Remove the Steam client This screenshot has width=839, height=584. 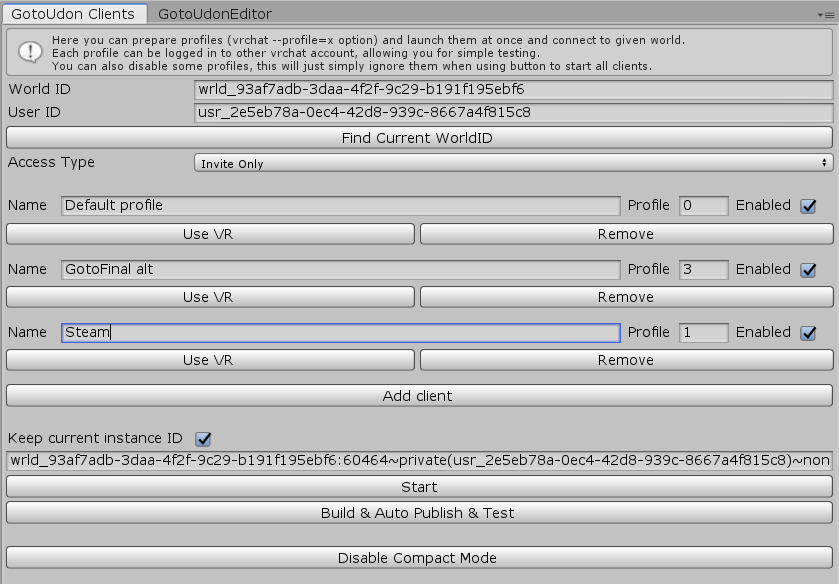627,360
